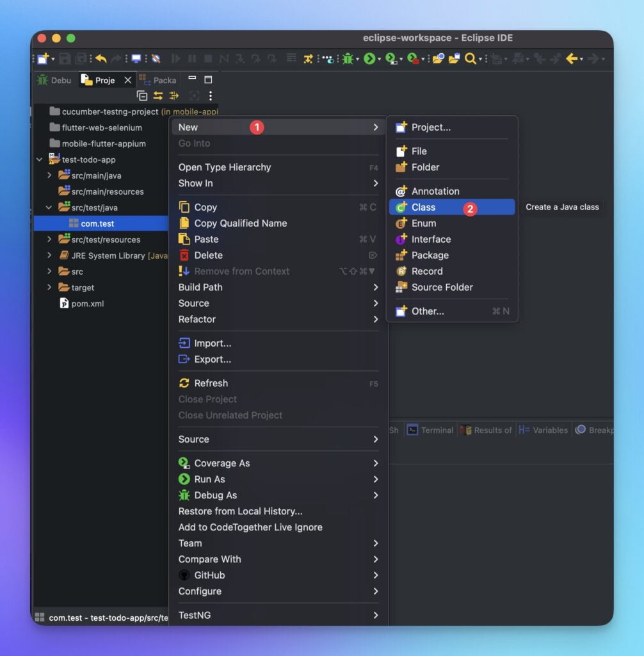The width and height of the screenshot is (644, 656).
Task: Choose Other... in the New submenu
Action: point(452,311)
